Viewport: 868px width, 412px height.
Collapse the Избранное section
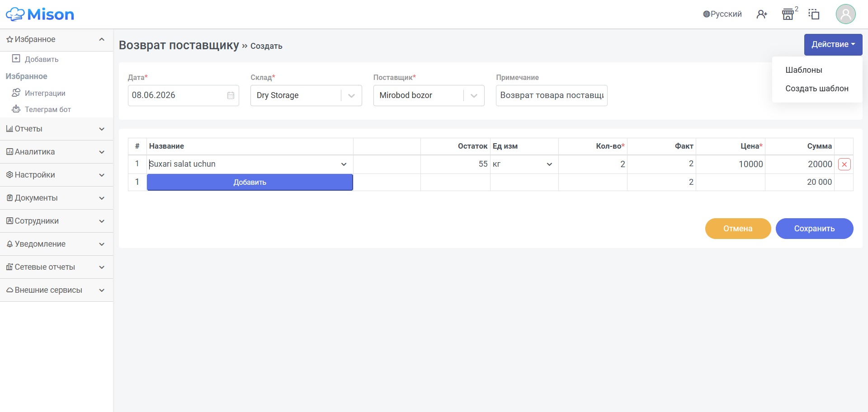coord(57,40)
